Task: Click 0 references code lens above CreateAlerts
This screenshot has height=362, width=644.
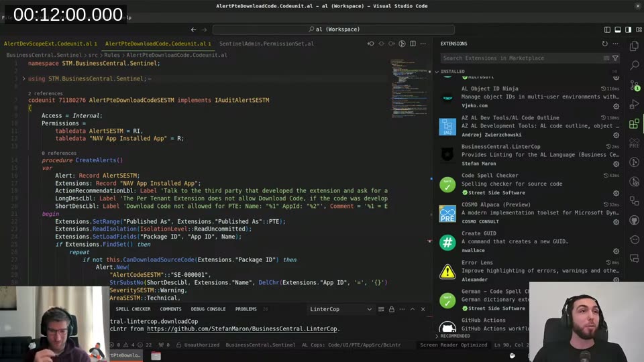Action: 59,153
